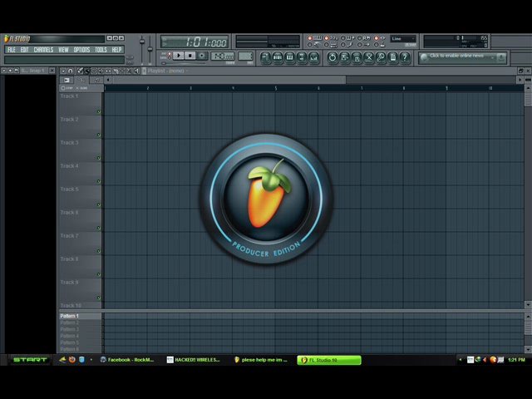Click the Track 4 label
The width and height of the screenshot is (532, 399).
pyautogui.click(x=69, y=166)
